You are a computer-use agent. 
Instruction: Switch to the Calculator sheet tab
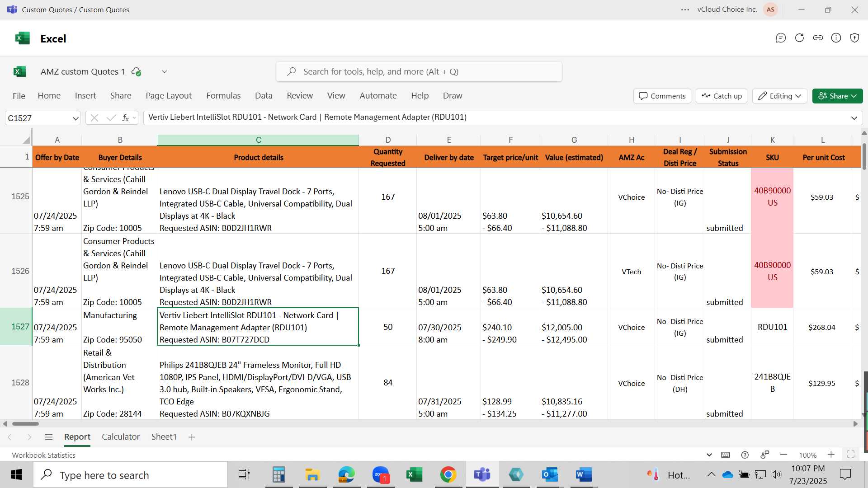pyautogui.click(x=121, y=437)
